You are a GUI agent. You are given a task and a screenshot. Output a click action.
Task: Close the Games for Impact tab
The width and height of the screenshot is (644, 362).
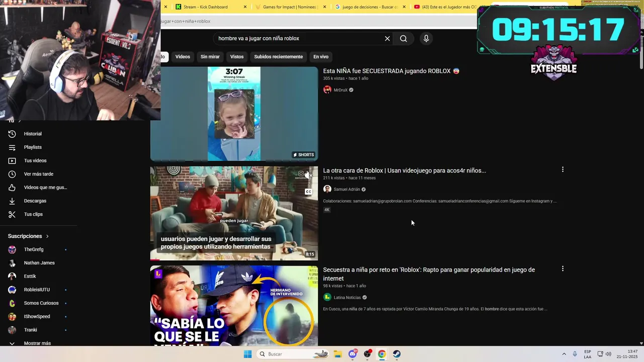tap(325, 7)
